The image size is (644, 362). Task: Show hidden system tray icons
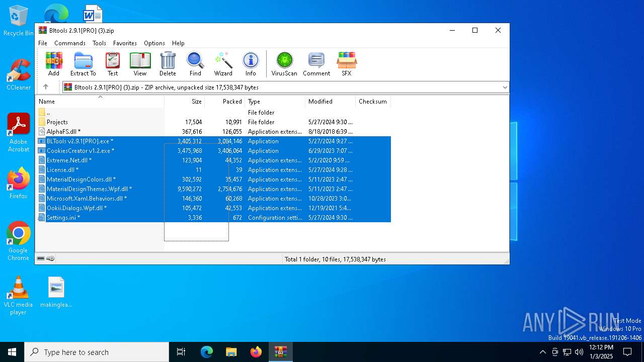(x=542, y=352)
